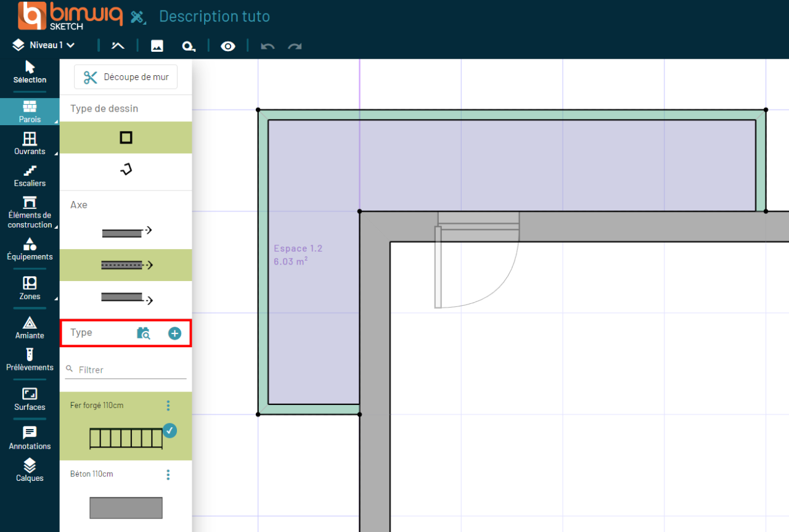Click the zoom search icon in toolbar

tap(188, 46)
